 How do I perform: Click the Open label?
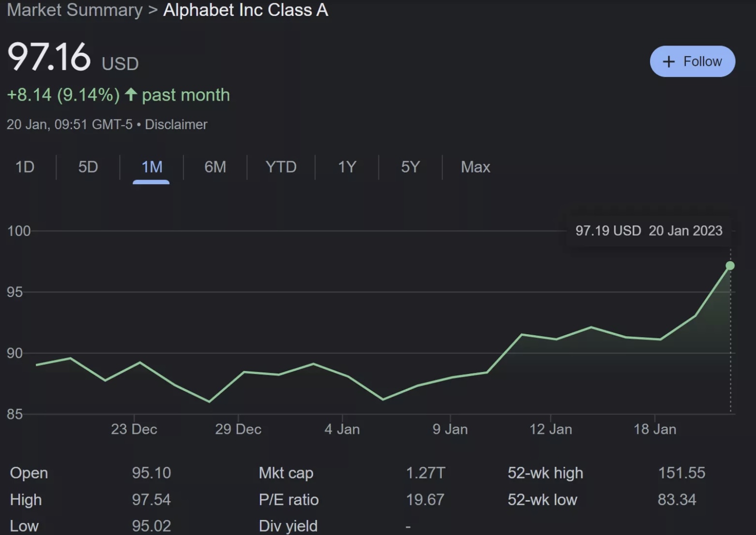coord(29,473)
